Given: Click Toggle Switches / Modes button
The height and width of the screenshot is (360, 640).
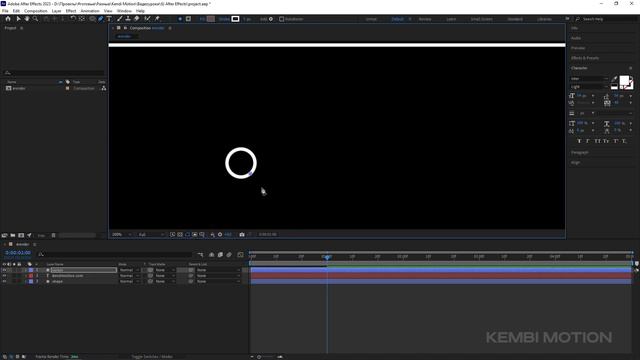Looking at the screenshot, I should click(x=152, y=357).
